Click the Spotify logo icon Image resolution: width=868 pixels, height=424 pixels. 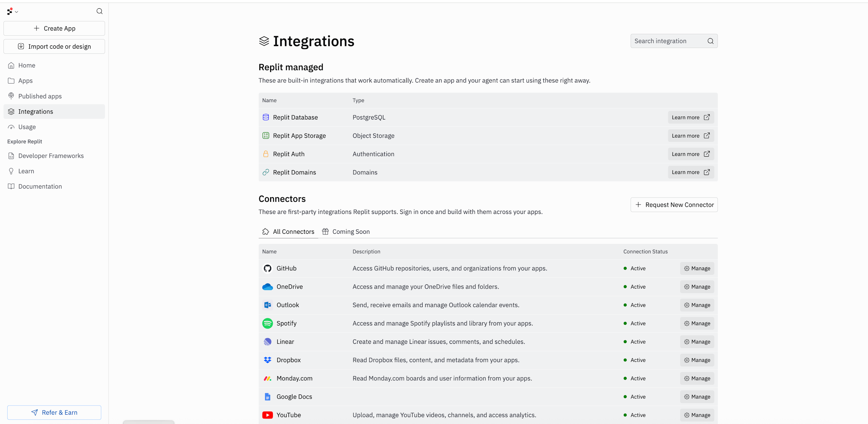(267, 323)
